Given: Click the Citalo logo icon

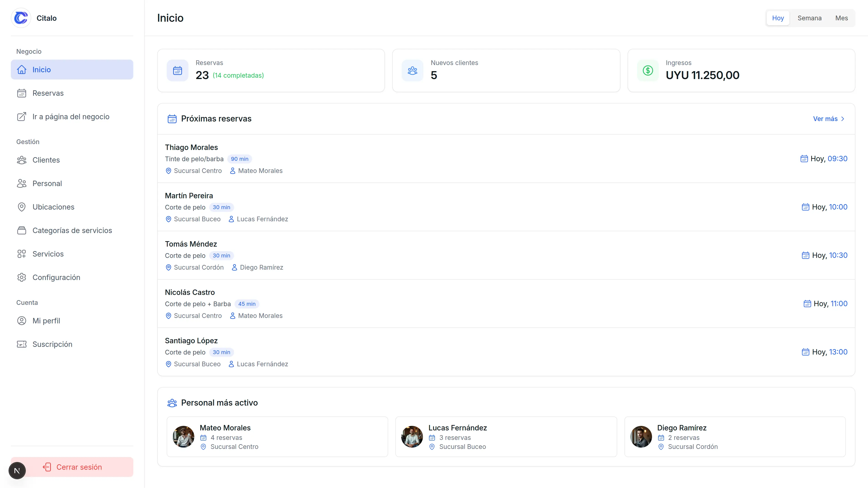Looking at the screenshot, I should [21, 18].
